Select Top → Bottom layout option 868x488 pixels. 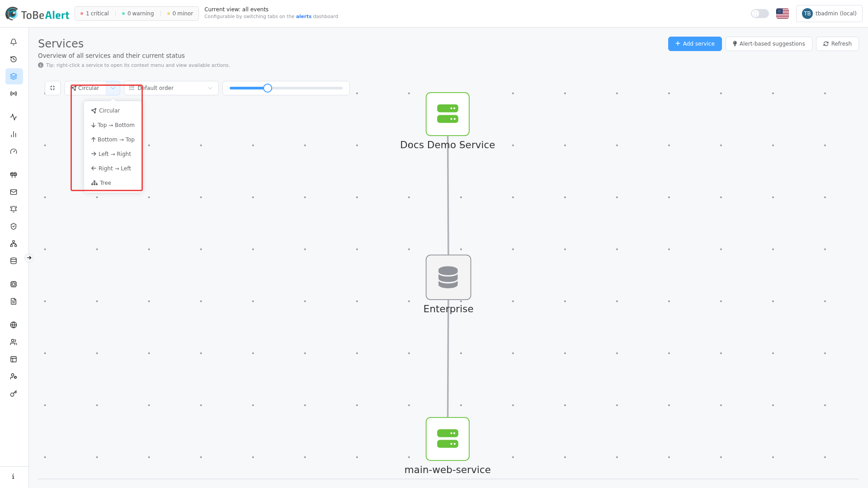click(113, 125)
